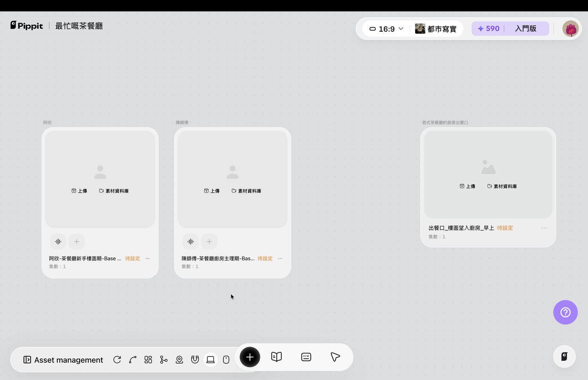The width and height of the screenshot is (588, 380).
Task: Click the 590 credits indicator
Action: [x=488, y=29]
